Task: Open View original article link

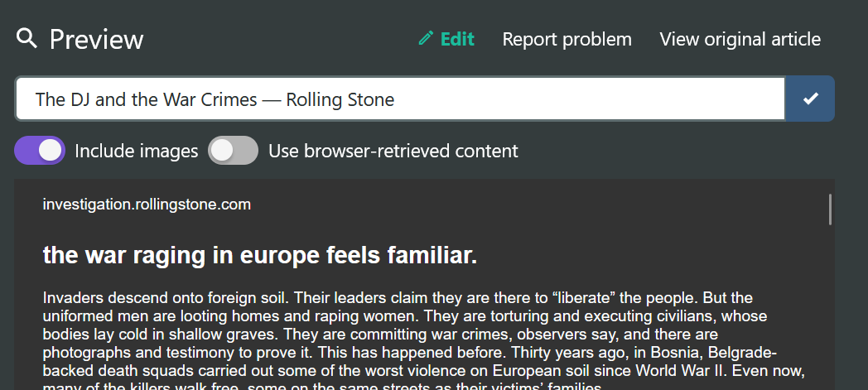Action: point(740,39)
